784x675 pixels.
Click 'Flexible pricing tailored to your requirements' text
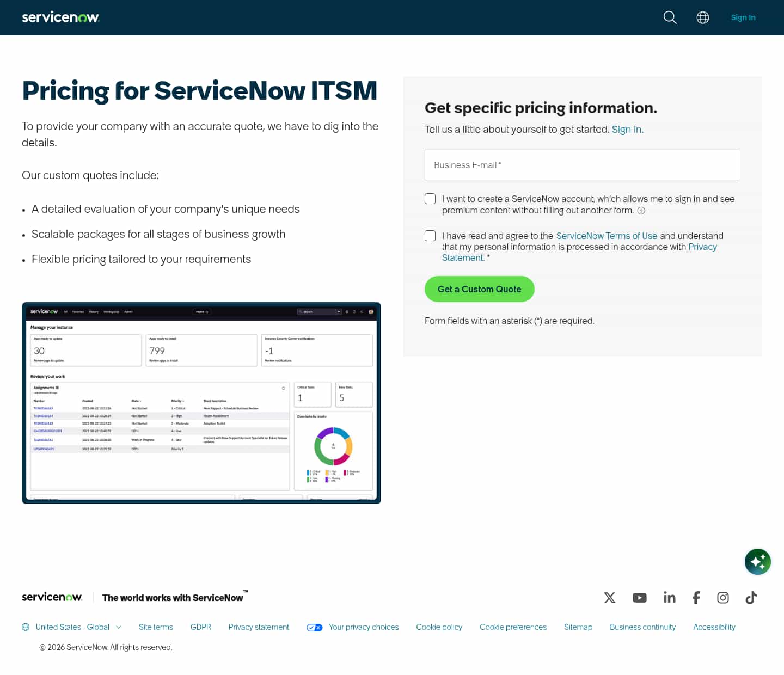[142, 259]
